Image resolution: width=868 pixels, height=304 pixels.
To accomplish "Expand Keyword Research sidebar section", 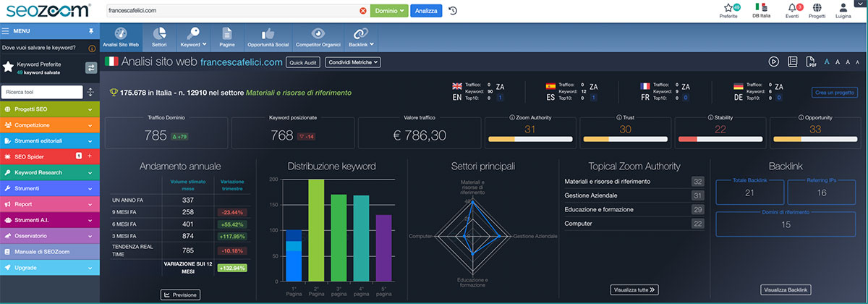I will (50, 173).
